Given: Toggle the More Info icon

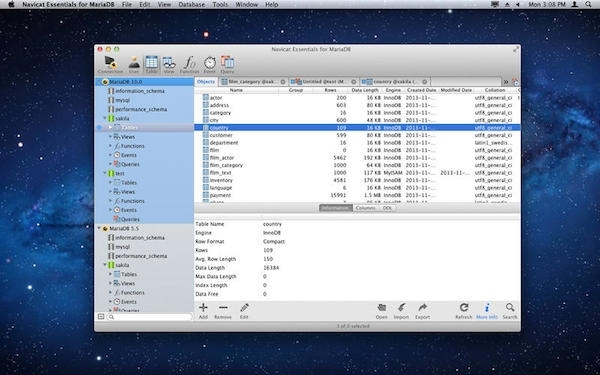Looking at the screenshot, I should tap(487, 308).
